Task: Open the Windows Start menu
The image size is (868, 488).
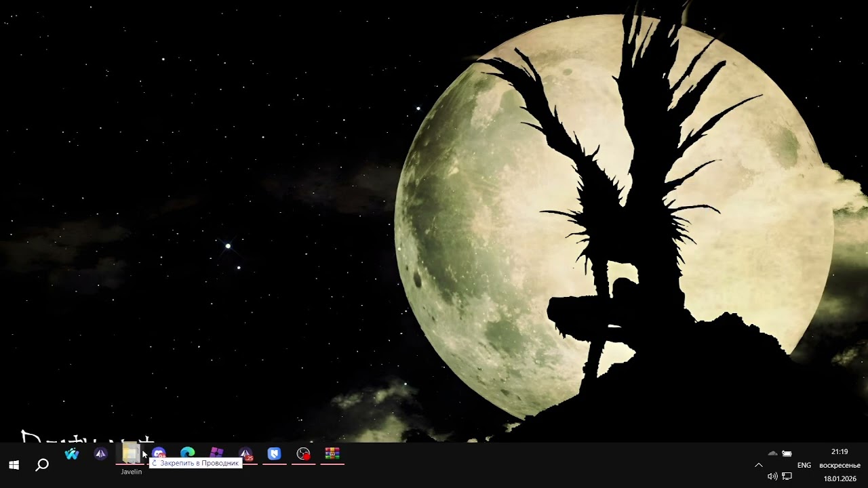Action: click(14, 465)
